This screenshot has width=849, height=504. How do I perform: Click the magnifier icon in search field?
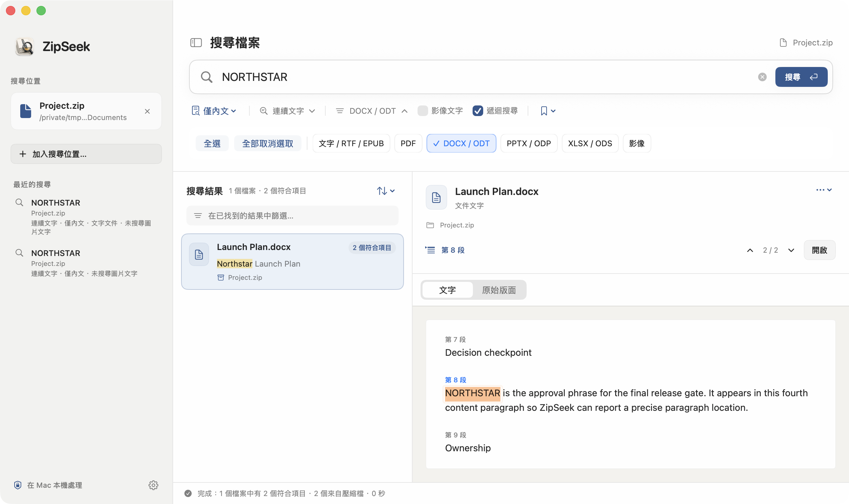tap(207, 77)
